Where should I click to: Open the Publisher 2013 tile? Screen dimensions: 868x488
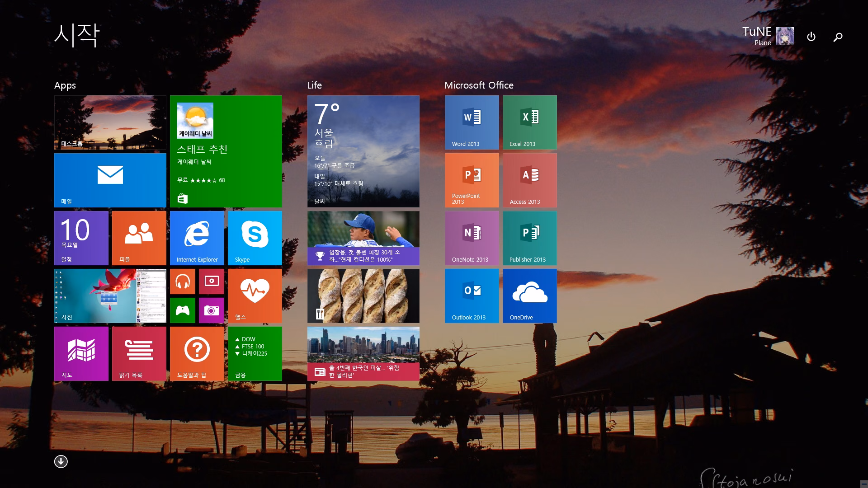(529, 238)
